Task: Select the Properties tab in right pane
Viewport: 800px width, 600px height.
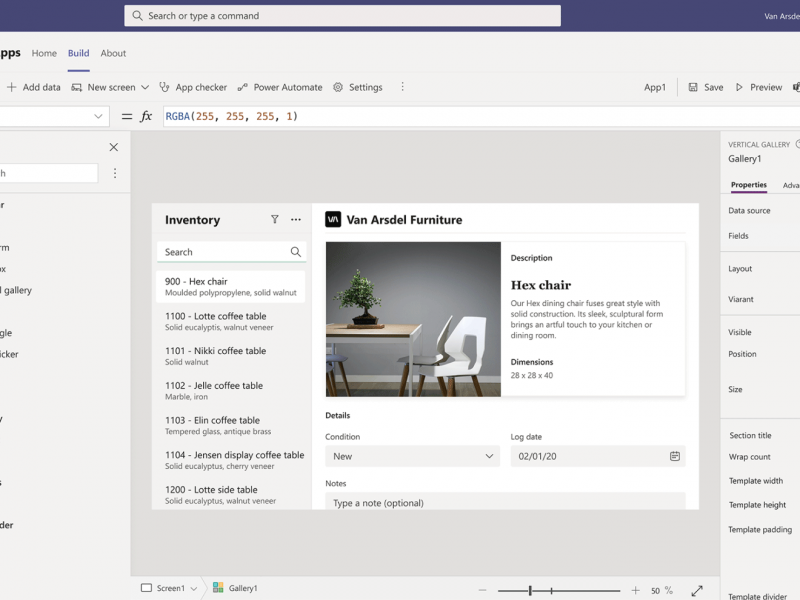Action: (748, 185)
